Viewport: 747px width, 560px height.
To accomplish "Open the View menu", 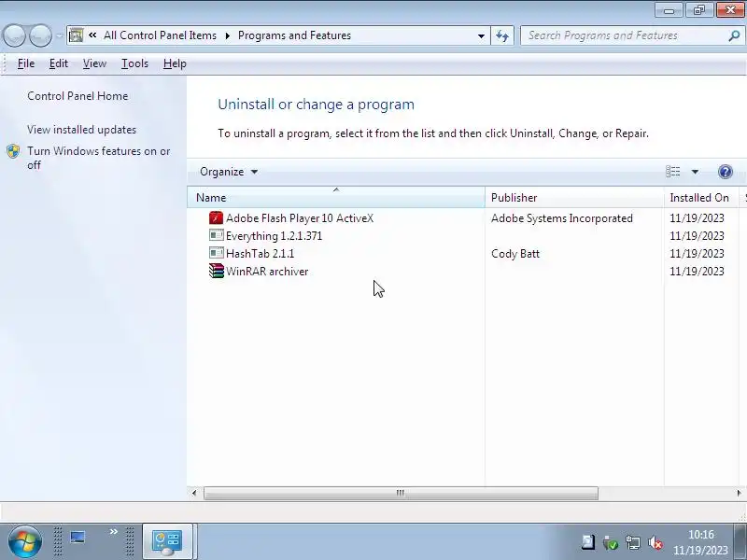I will pyautogui.click(x=94, y=63).
